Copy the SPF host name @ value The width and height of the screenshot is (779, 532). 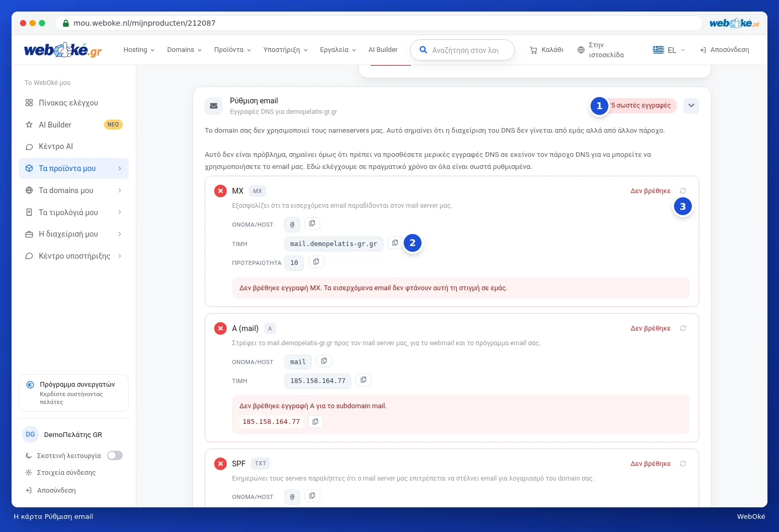tap(312, 496)
